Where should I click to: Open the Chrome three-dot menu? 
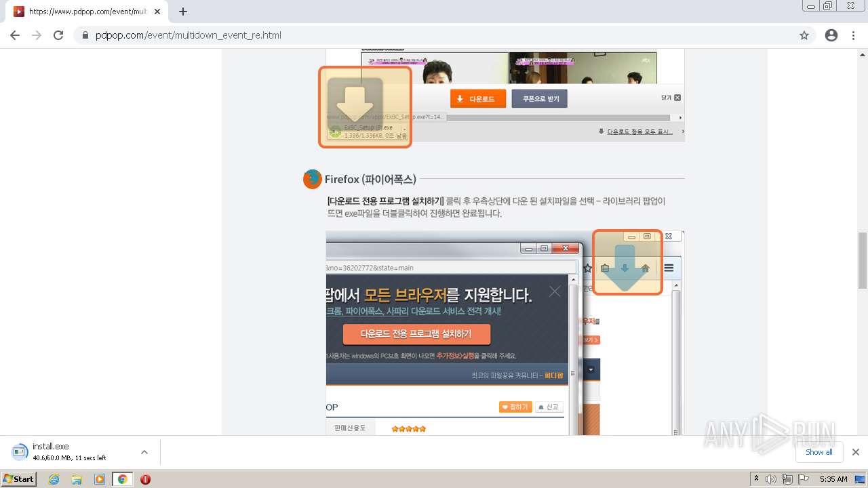pyautogui.click(x=853, y=35)
